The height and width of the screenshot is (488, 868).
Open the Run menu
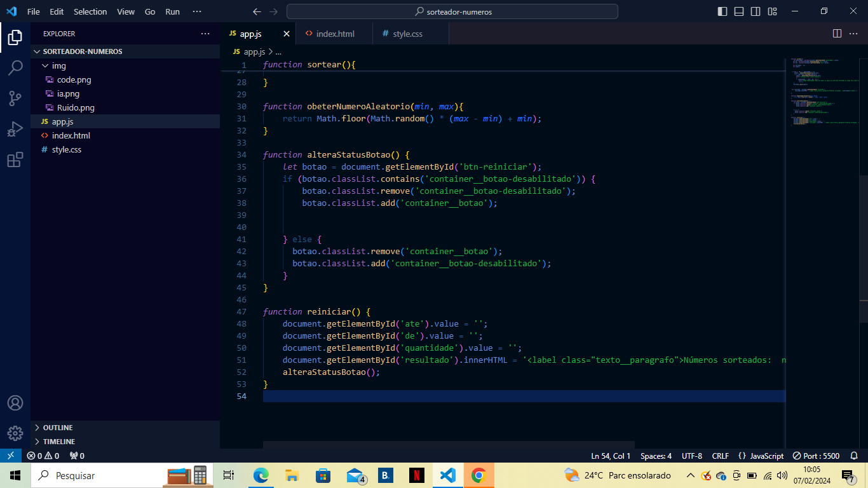pos(172,11)
